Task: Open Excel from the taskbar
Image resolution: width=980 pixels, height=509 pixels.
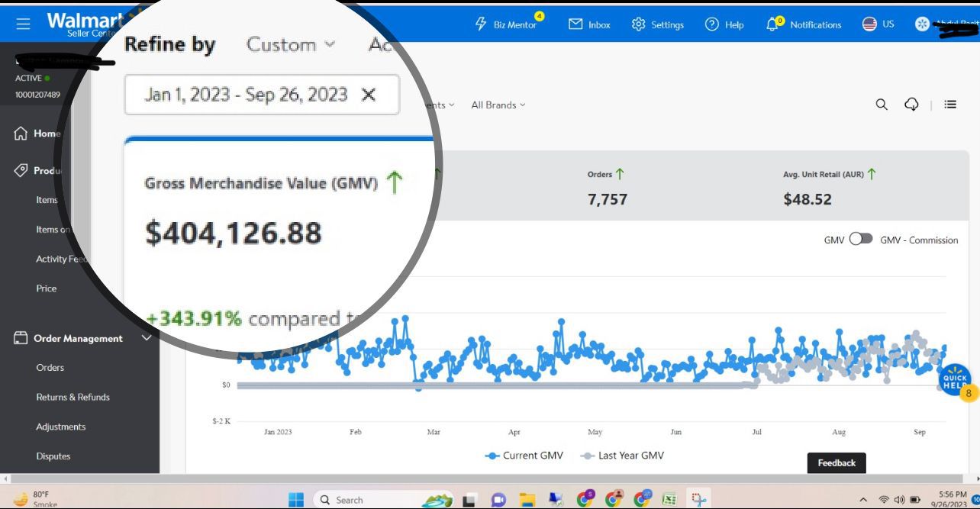Action: pyautogui.click(x=669, y=500)
